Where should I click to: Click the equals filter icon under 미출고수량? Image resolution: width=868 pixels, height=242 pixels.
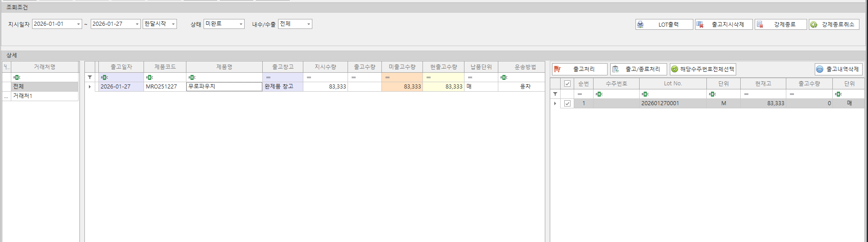point(387,78)
